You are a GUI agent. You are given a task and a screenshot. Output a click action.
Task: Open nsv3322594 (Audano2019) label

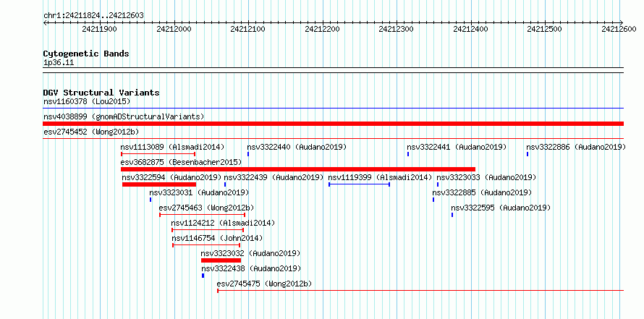pyautogui.click(x=171, y=177)
